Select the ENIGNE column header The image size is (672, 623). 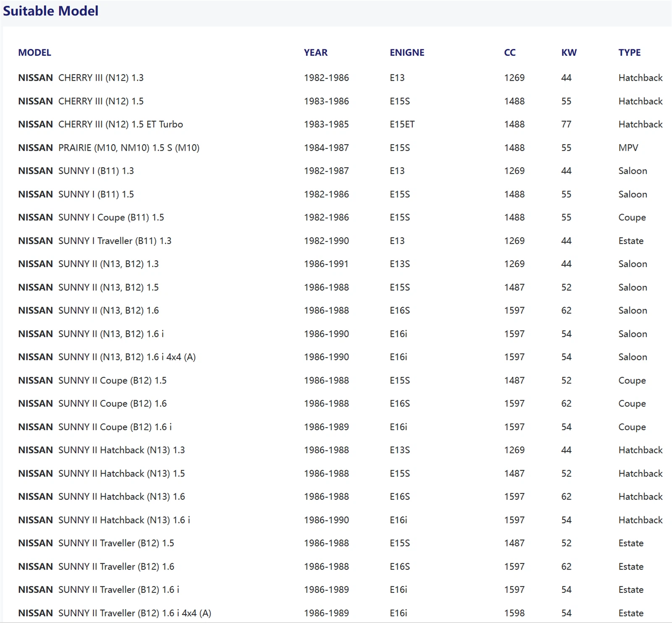pos(407,53)
